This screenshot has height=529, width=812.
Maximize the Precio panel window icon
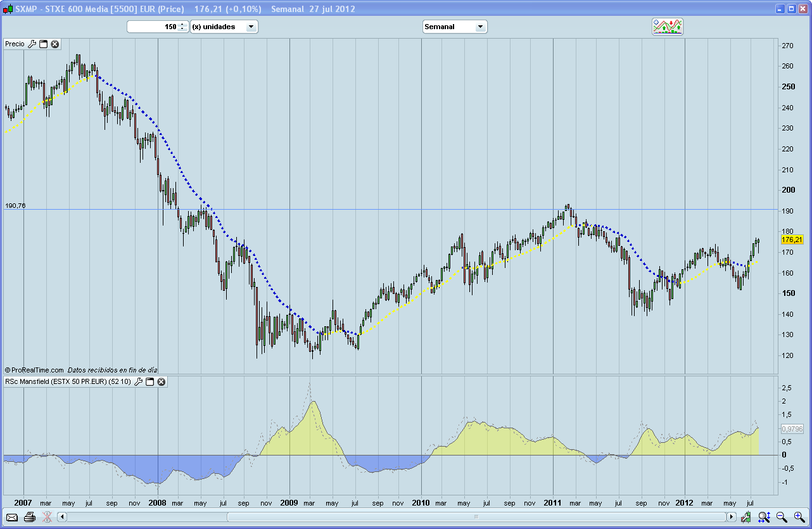point(44,44)
